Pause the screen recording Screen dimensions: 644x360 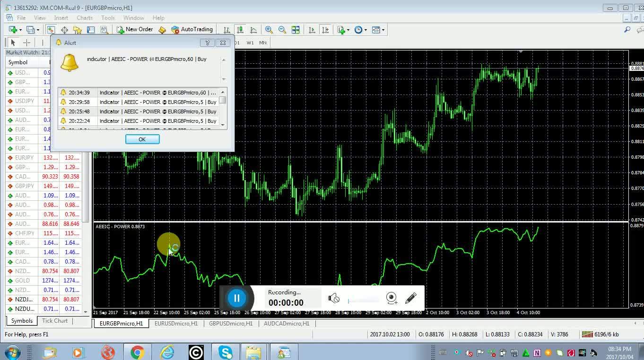point(237,298)
